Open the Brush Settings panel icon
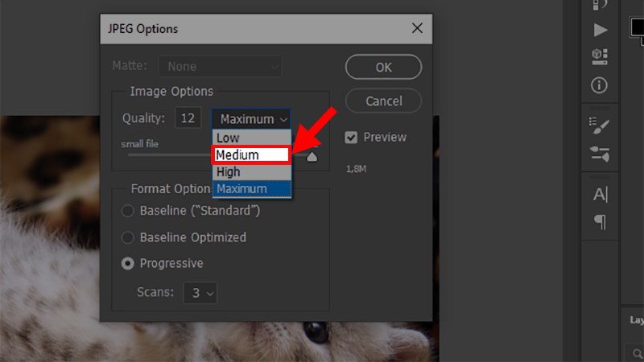Screen dimensions: 644x362 pyautogui.click(x=600, y=125)
